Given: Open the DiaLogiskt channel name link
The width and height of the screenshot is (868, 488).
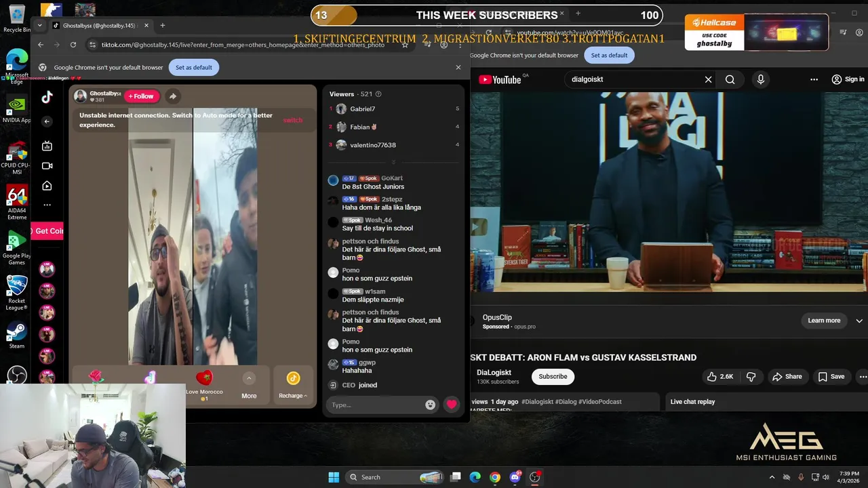Looking at the screenshot, I should pos(494,373).
